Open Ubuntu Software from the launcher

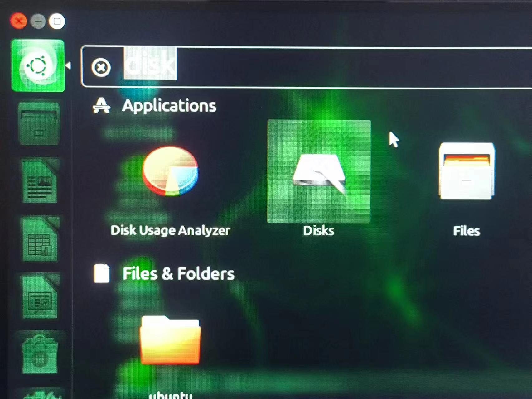point(40,354)
